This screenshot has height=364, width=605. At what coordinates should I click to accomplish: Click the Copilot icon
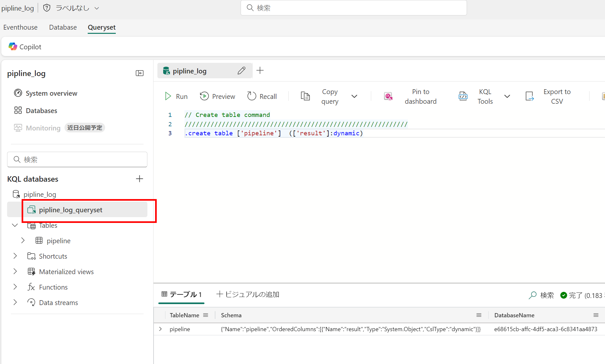coord(13,47)
